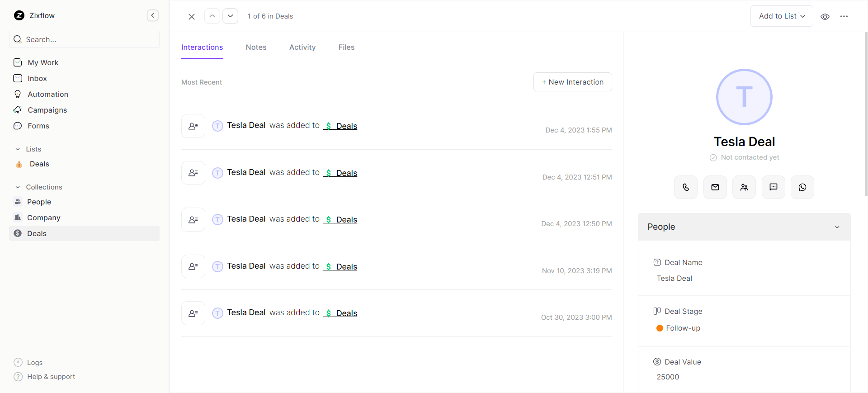Click the interaction icon for the Nov 10 entry
The height and width of the screenshot is (393, 868).
[193, 266]
